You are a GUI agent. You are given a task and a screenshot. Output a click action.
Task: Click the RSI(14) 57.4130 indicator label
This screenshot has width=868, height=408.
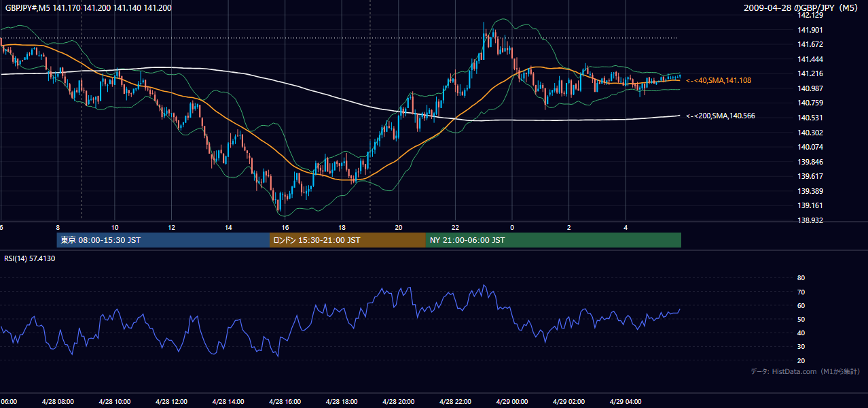coord(30,258)
